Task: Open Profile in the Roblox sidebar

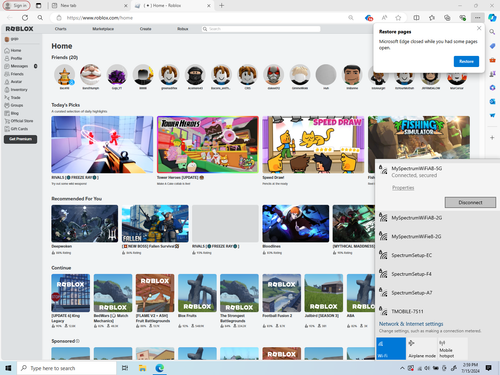Action: coord(13,58)
